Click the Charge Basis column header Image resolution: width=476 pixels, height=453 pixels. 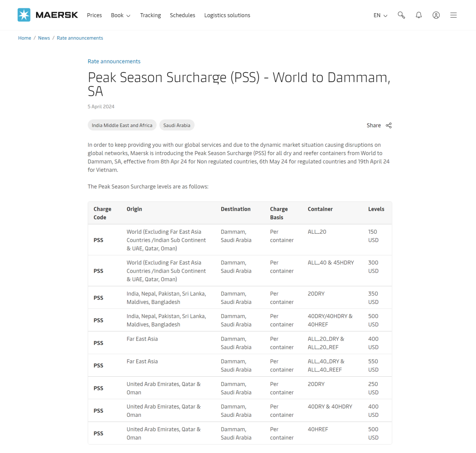(x=279, y=213)
